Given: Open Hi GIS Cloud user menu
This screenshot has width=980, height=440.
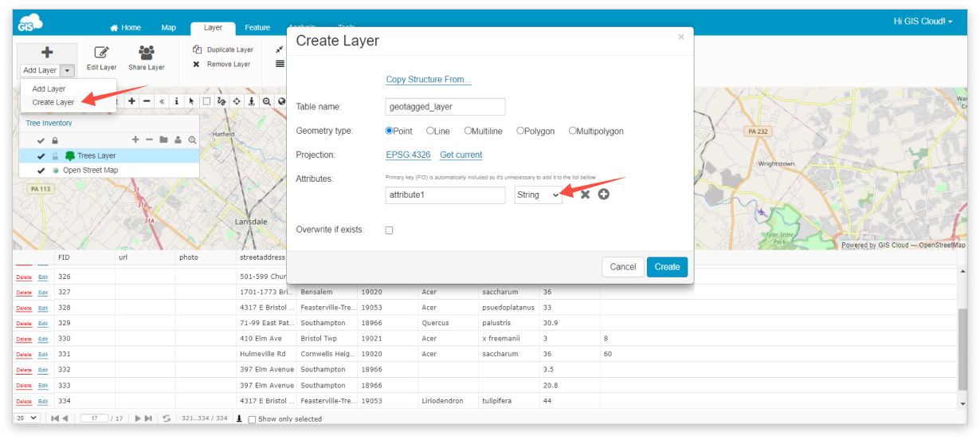Looking at the screenshot, I should 923,22.
